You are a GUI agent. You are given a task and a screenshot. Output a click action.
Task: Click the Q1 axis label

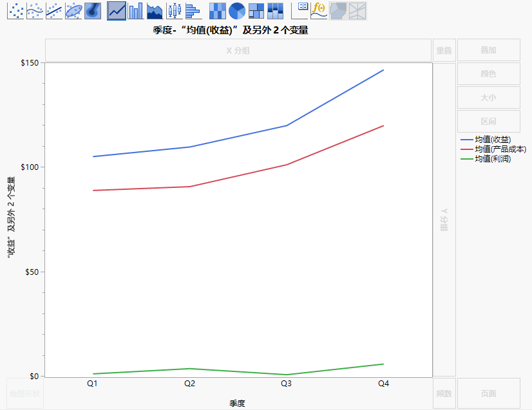tap(92, 384)
